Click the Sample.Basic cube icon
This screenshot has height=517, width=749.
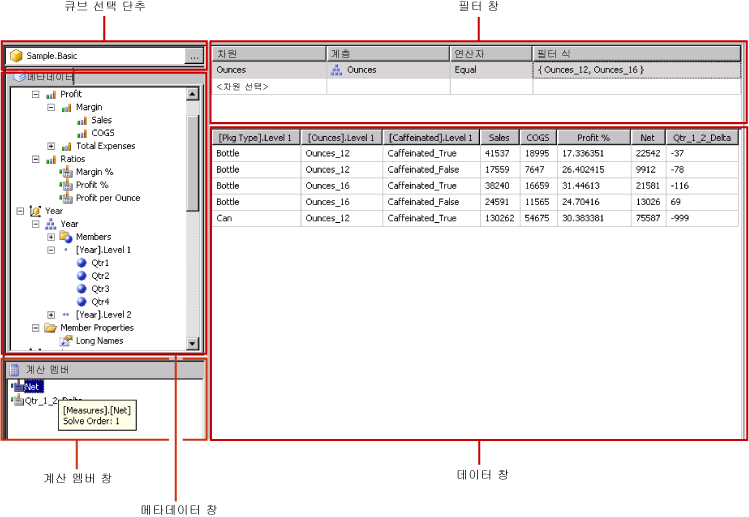tap(16, 56)
